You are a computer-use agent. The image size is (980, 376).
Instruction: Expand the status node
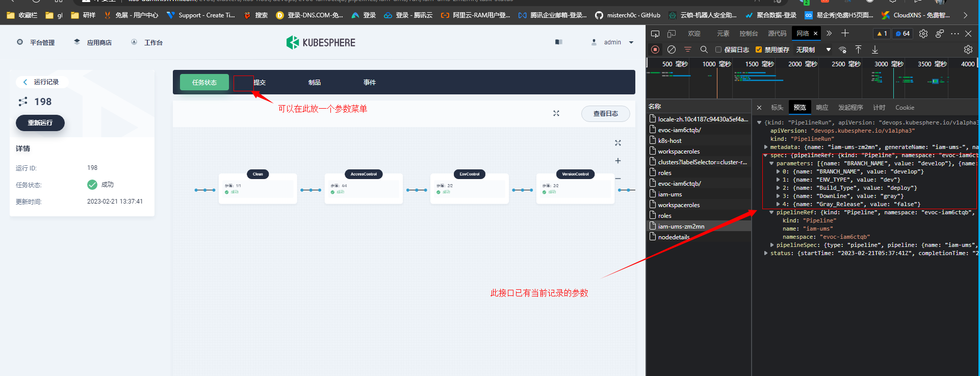(x=766, y=253)
